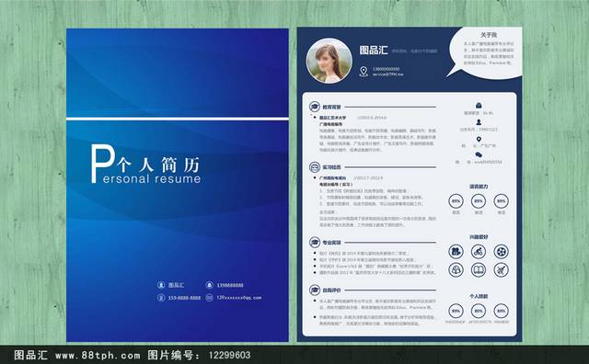Click the 图品汇 name in resume header
Viewport: 589px width, 364px height.
(x=374, y=50)
